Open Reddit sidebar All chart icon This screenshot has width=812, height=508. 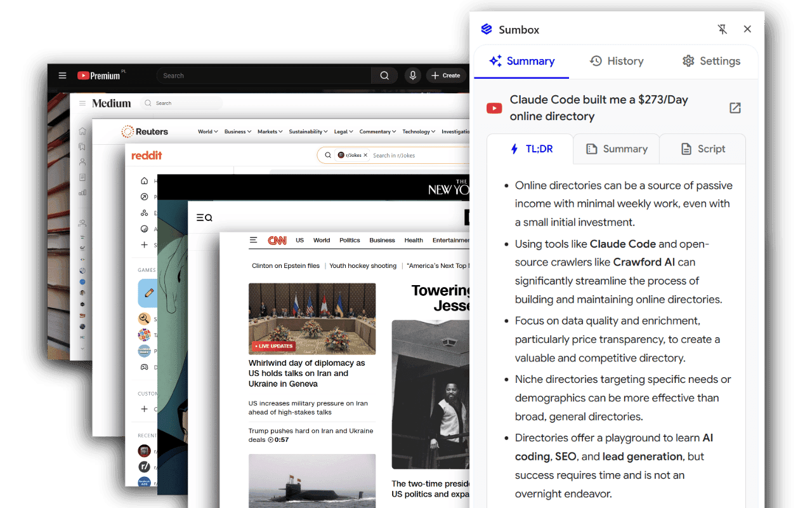pyautogui.click(x=144, y=229)
